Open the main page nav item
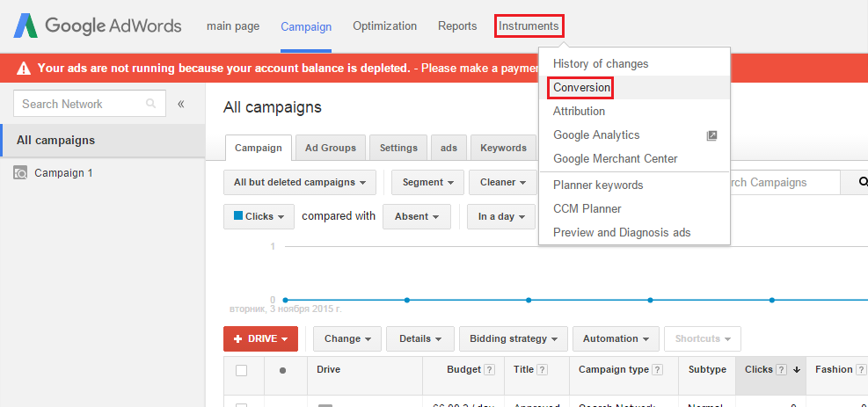868x407 pixels. coord(233,26)
